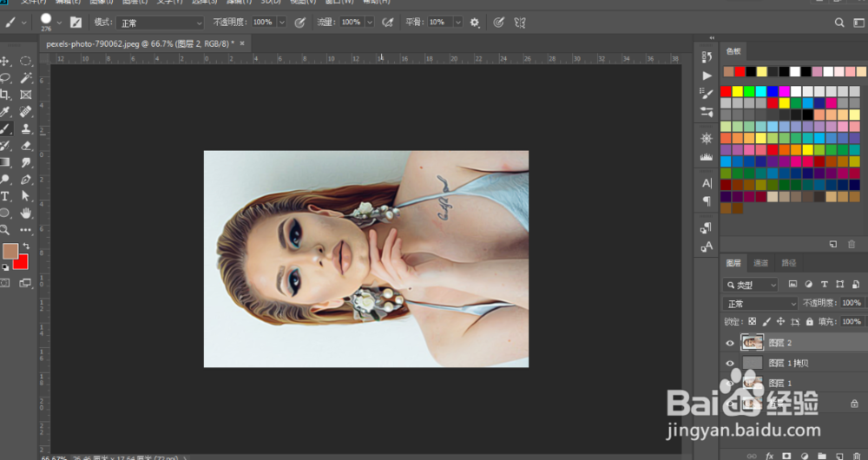
Task: Edit the layer 不透明度 value field
Action: [x=851, y=304]
